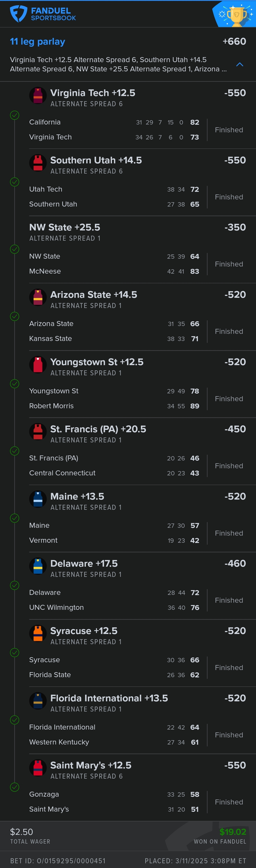Click the green checkmark beside NW State leg

pos(14,249)
